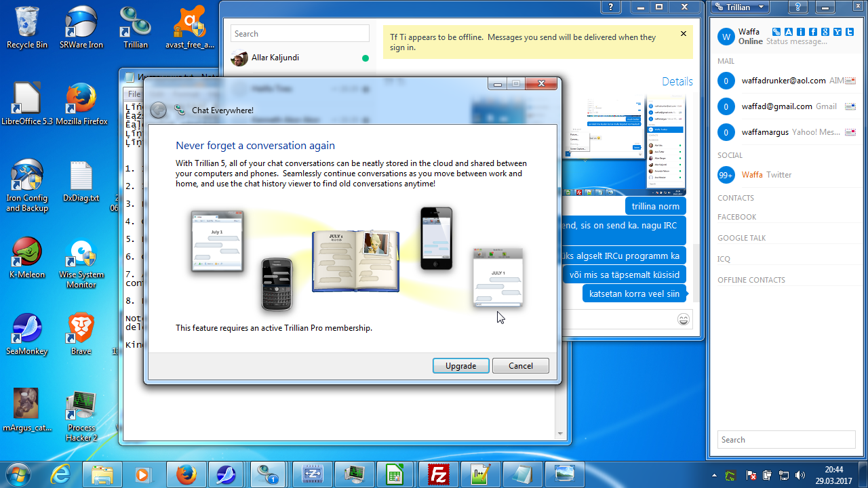Open the Trillian desktop shortcut
Screen dimensions: 868x488
136,27
